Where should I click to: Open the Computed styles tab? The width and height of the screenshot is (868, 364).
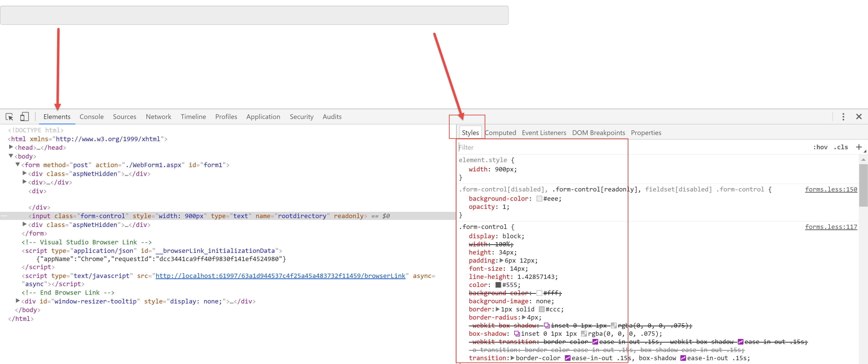coord(500,133)
